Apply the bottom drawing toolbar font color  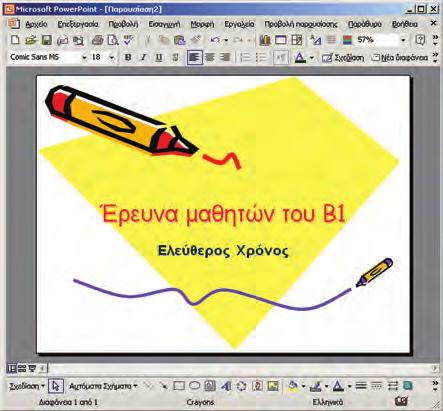click(338, 386)
